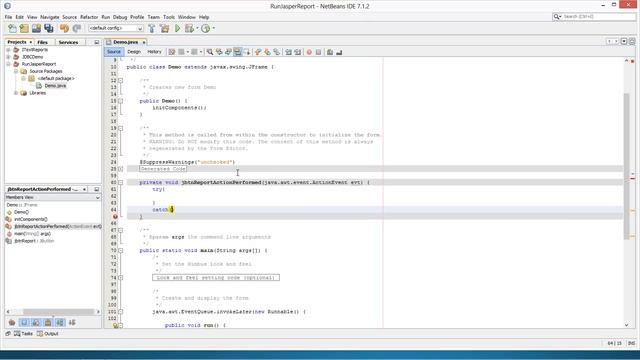Open the Tasks window button
This screenshot has width=640, height=360.
(24, 333)
